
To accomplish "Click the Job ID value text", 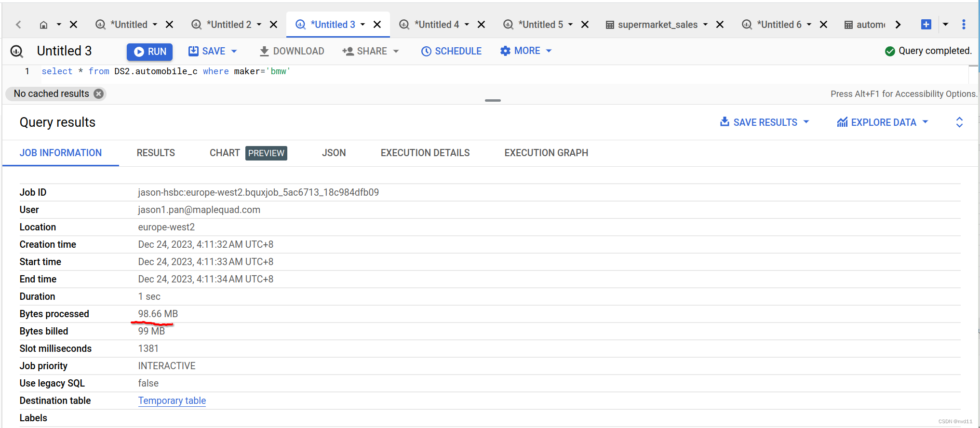I will [258, 192].
